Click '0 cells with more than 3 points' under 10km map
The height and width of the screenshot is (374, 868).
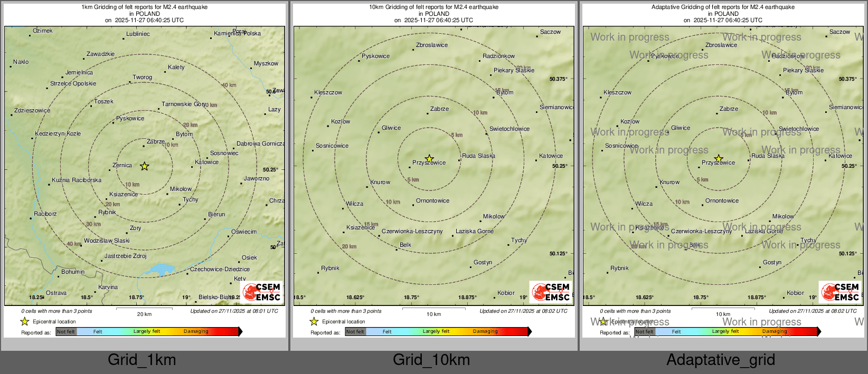coord(346,311)
